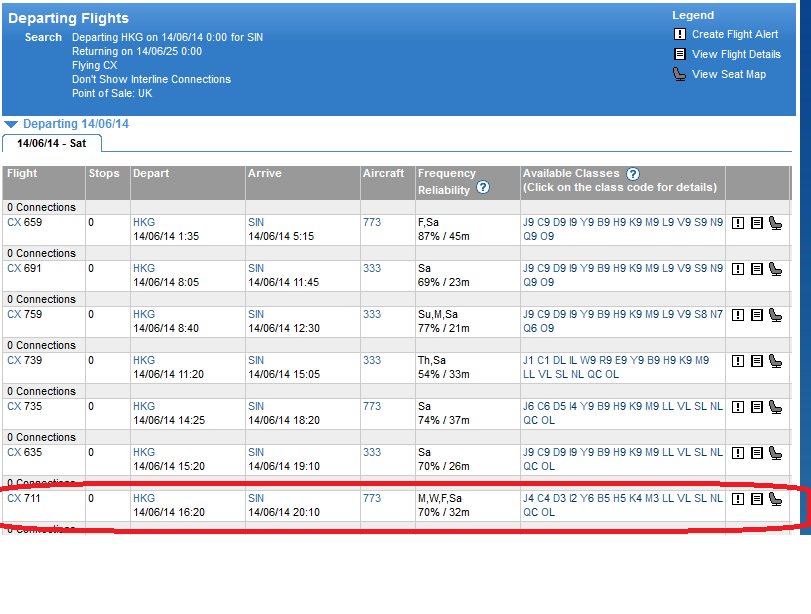The width and height of the screenshot is (811, 614).
Task: Select J9 class code on CX 659
Action: click(x=528, y=222)
